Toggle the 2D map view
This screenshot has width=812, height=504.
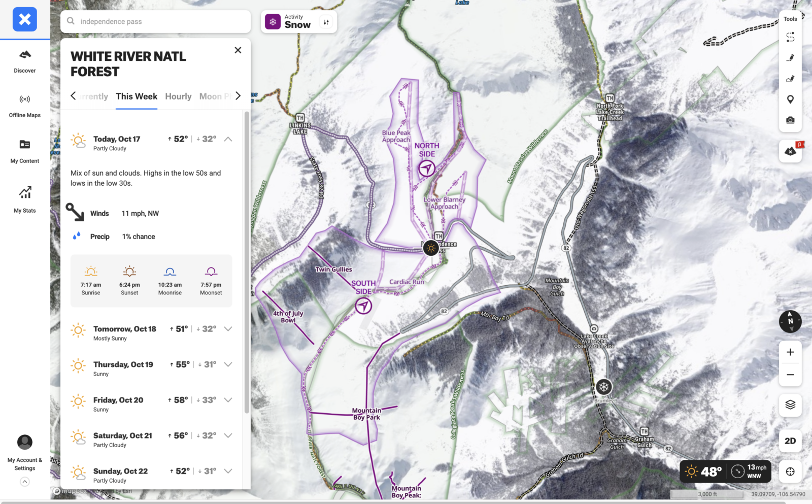pos(790,441)
